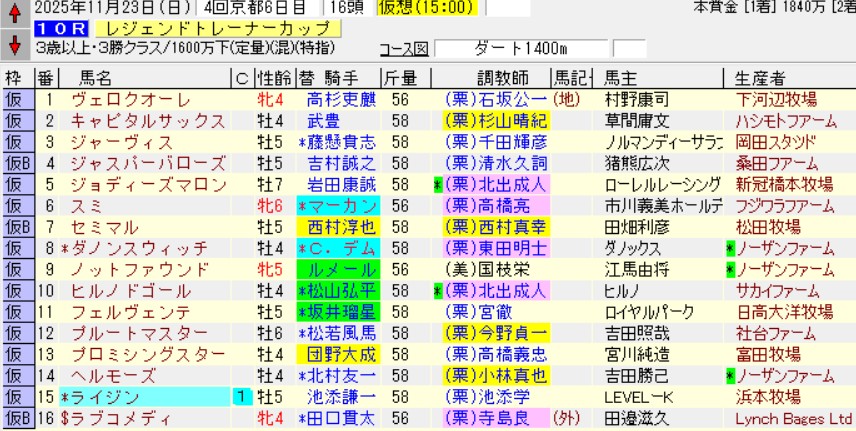Click the 仮B frame cell for ジャスパーバローズ
Image resolution: width=856 pixels, height=431 pixels.
(x=16, y=162)
